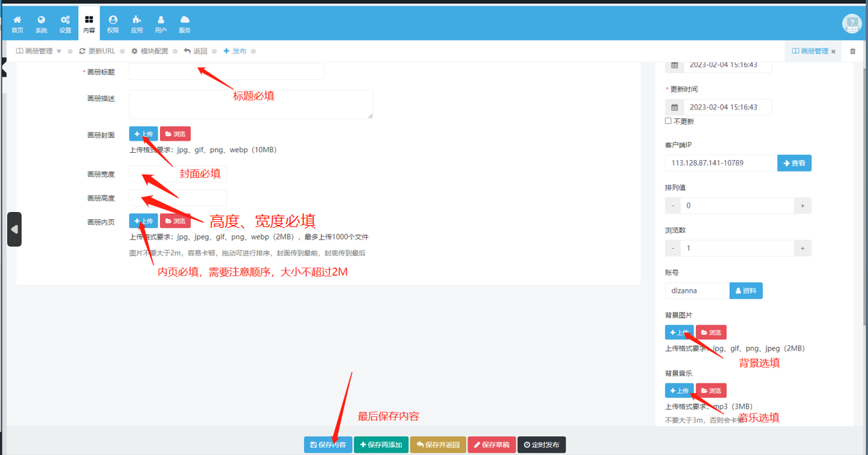
Task: Open the 应用 apps puzzle icon
Action: click(137, 24)
